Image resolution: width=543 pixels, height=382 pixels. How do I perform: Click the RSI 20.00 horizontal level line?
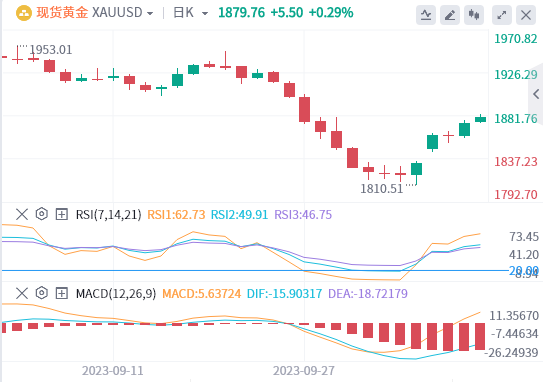click(255, 270)
